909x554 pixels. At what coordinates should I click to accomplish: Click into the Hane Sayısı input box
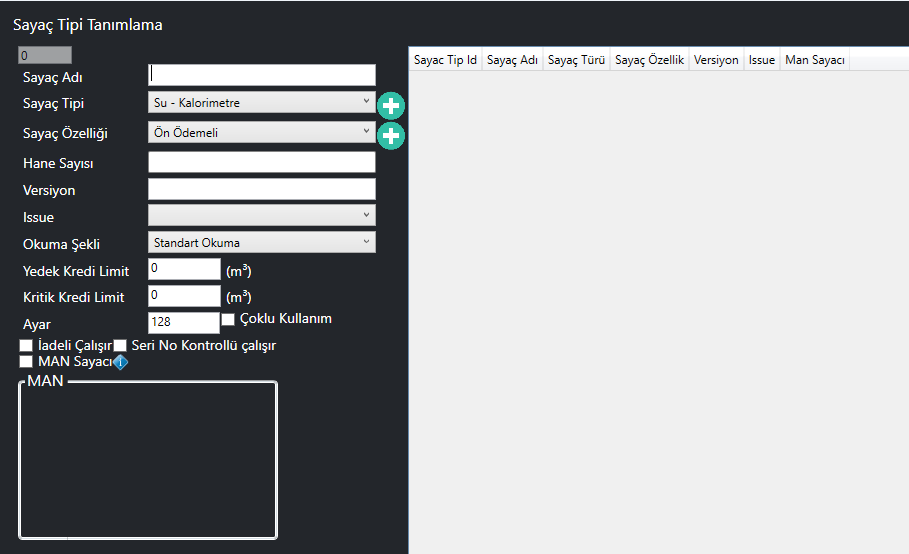point(261,162)
